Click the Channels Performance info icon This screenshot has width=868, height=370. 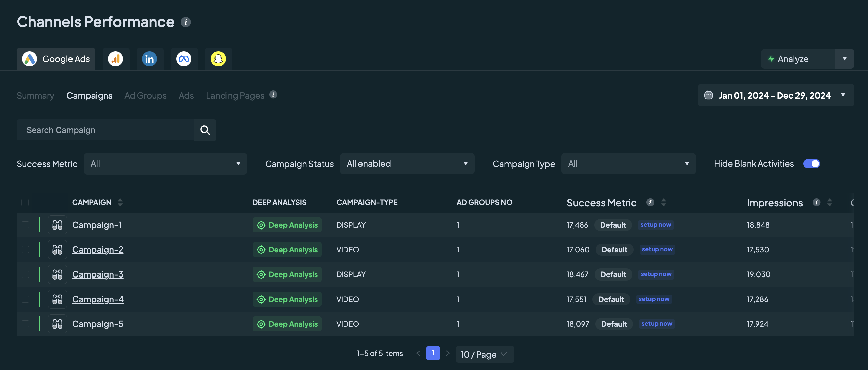pyautogui.click(x=186, y=22)
